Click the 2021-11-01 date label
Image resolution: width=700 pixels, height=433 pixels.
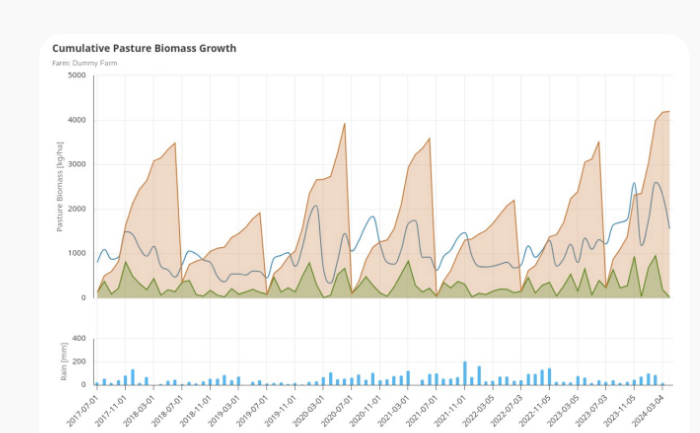pos(450,411)
